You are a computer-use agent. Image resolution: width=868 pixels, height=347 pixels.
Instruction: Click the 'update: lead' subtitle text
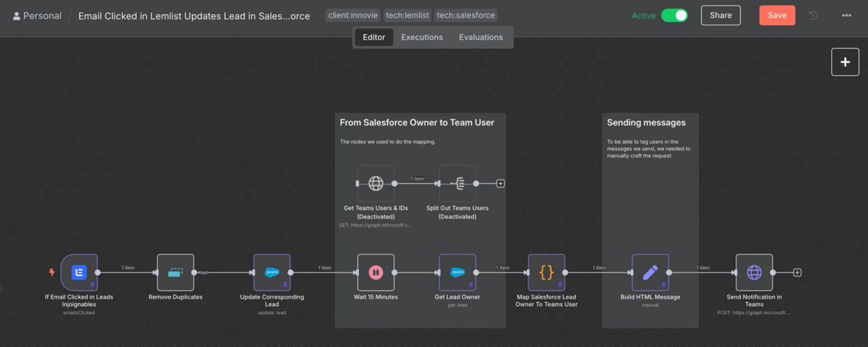tap(272, 313)
